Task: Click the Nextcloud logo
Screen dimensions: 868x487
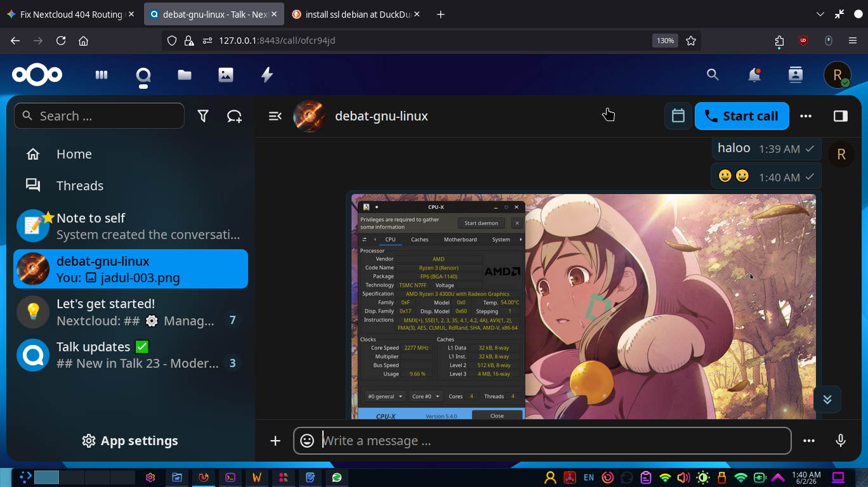Action: click(x=37, y=75)
